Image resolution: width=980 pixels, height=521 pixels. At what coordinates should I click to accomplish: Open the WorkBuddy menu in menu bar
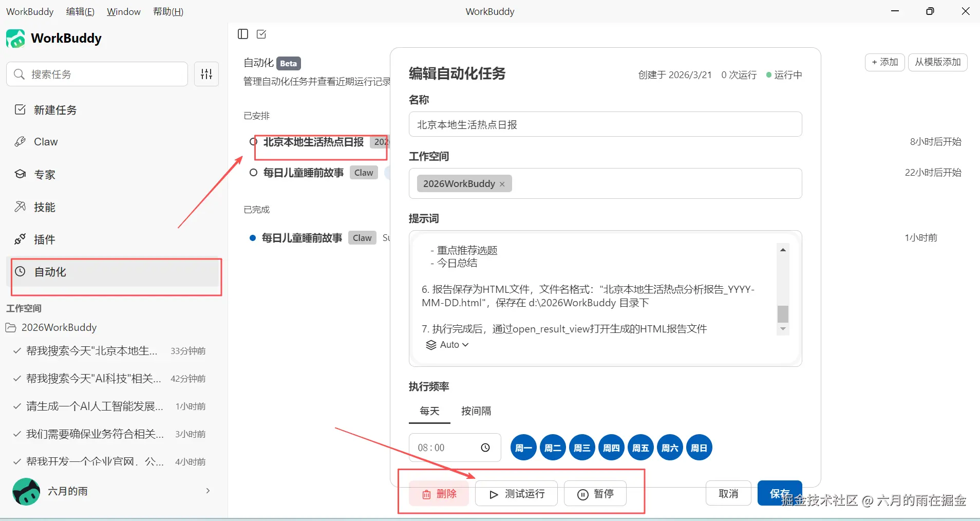30,11
